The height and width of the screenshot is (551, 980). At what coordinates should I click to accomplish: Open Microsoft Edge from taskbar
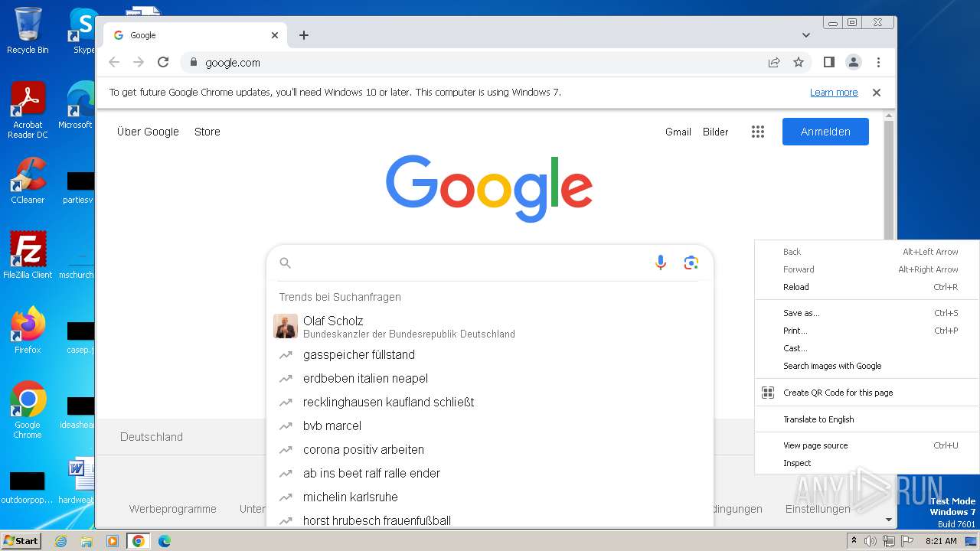click(x=164, y=541)
